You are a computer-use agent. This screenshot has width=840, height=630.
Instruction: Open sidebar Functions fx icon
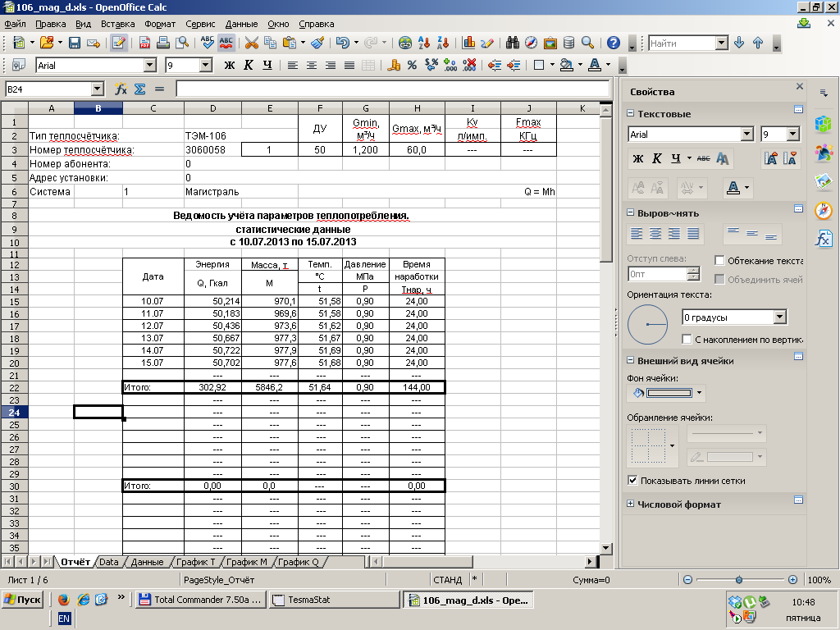tap(824, 239)
